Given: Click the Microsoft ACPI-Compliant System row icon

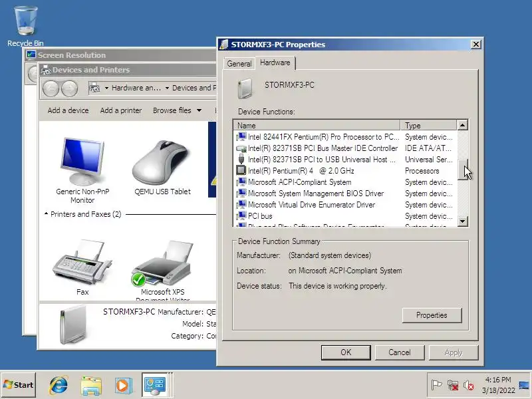Looking at the screenshot, I should coord(241,182).
